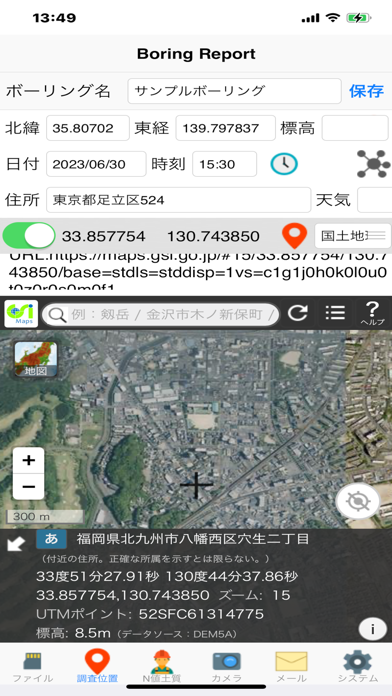Zoom in on the map with plus
Viewport: 392px width, 696px height.
coord(28,460)
